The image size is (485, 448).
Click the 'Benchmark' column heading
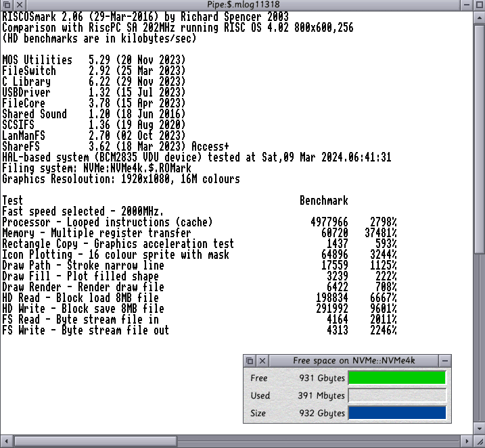click(324, 201)
